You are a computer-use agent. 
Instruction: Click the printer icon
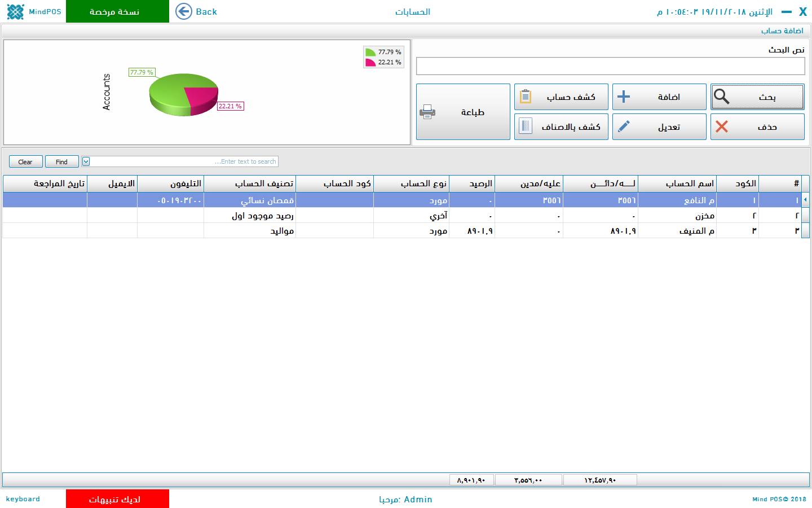pyautogui.click(x=427, y=112)
